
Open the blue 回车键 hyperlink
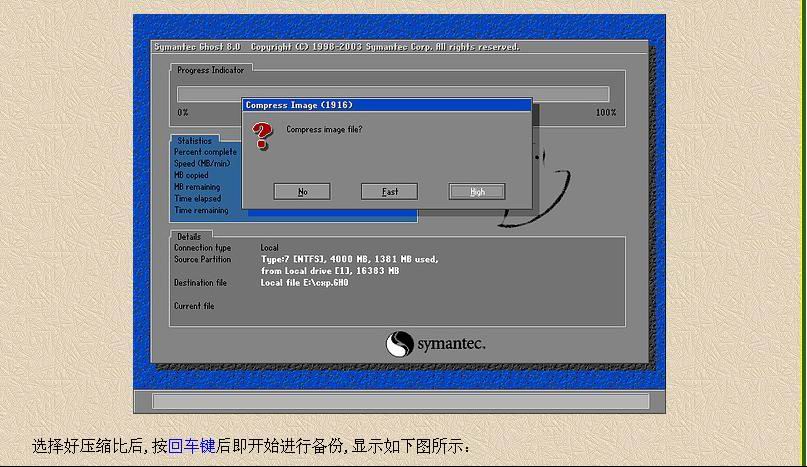[191, 445]
